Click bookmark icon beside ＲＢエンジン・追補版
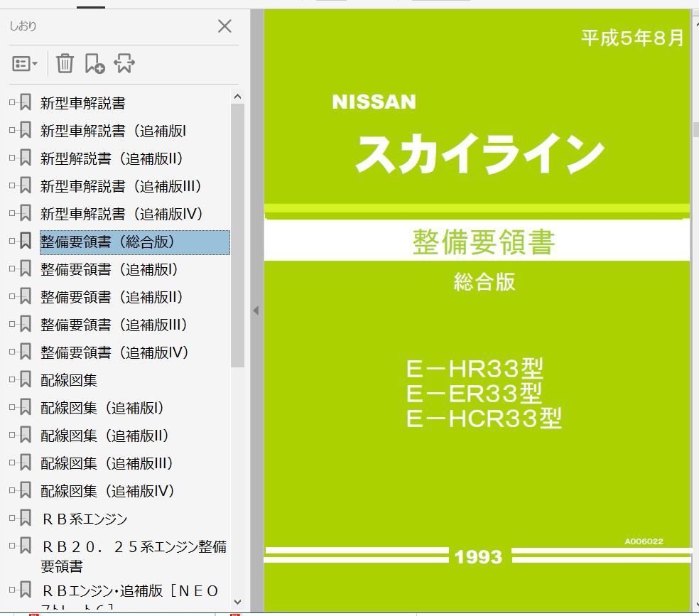 coord(26,589)
